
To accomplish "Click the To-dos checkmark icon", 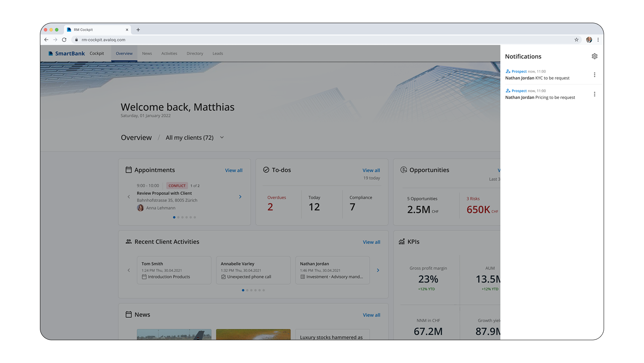I will (x=266, y=170).
